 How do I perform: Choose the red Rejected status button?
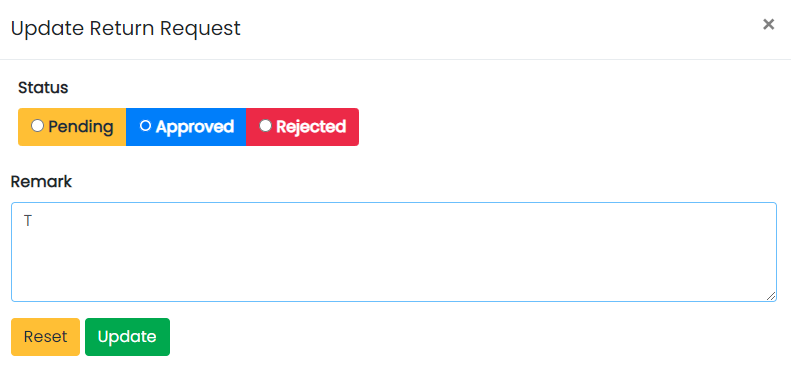pos(303,127)
